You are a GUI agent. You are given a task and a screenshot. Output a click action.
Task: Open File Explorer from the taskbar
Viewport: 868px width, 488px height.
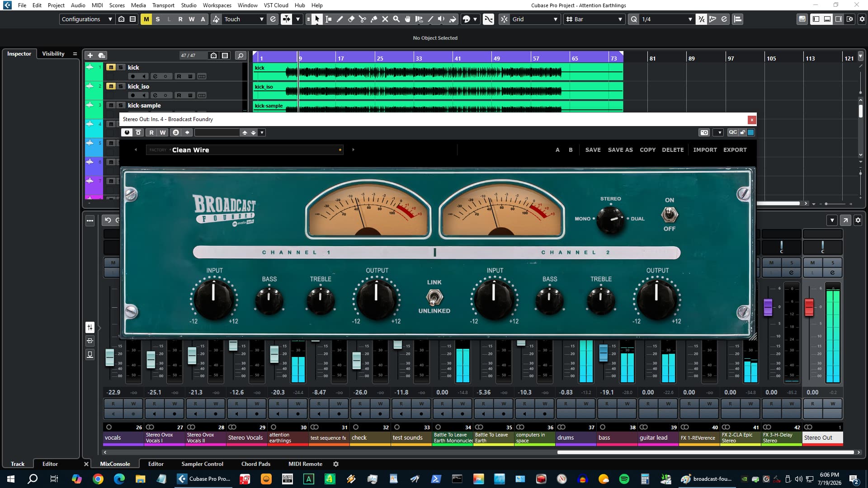tap(140, 479)
